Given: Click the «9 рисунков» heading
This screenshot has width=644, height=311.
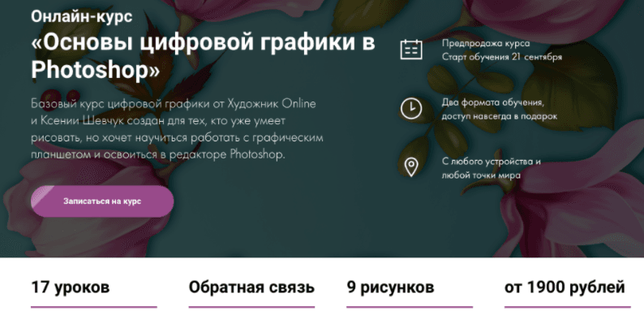Looking at the screenshot, I should 390,287.
